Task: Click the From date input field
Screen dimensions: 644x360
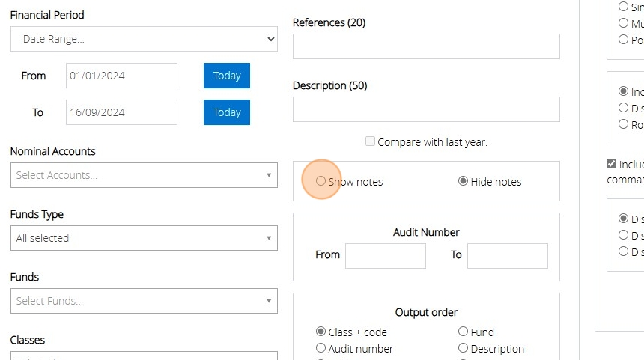Action: (121, 76)
